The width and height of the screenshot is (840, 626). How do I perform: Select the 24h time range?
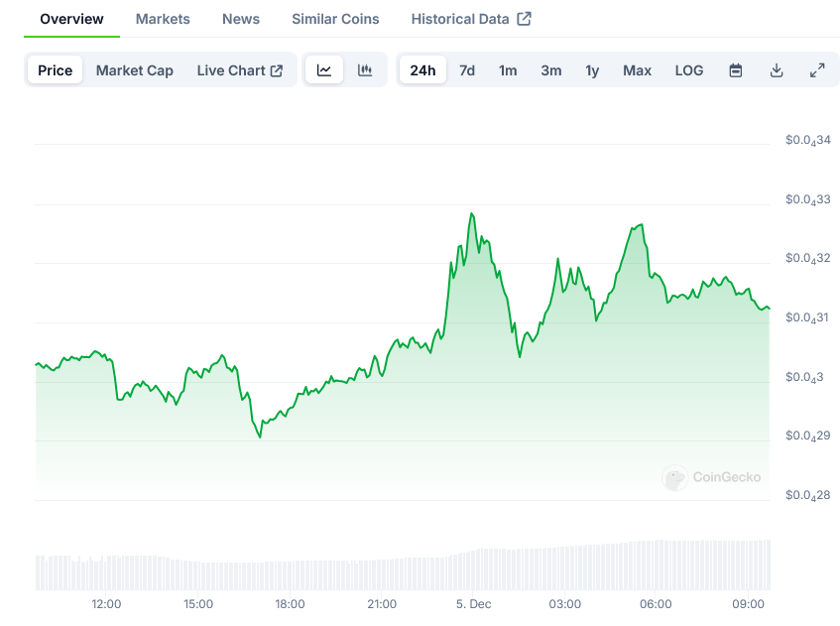(x=422, y=70)
